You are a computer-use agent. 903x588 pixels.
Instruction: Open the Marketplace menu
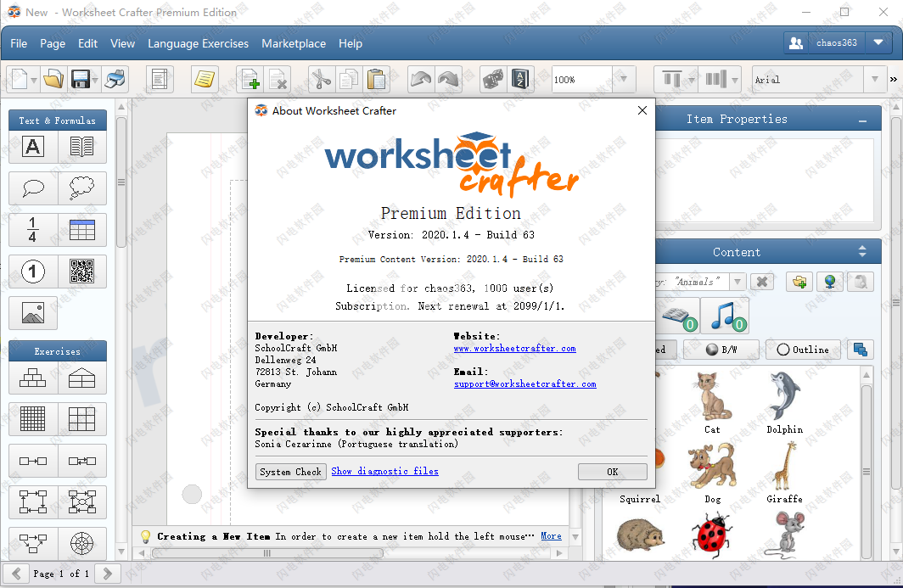click(x=294, y=43)
